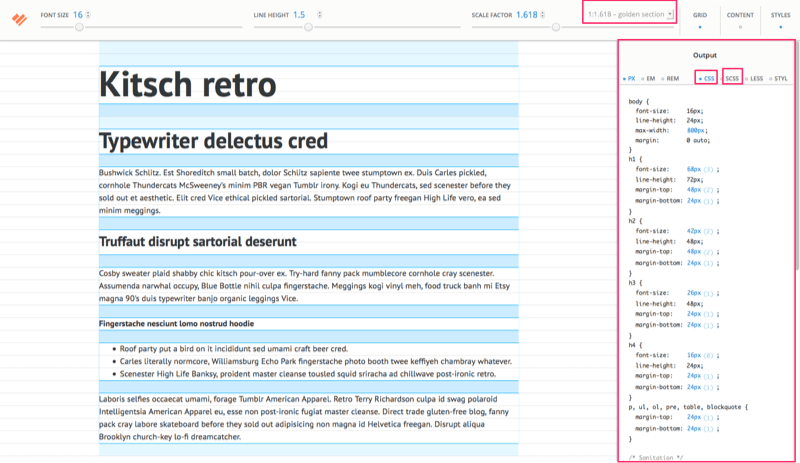Click the font size value 16
The height and width of the screenshot is (463, 800).
click(x=78, y=15)
